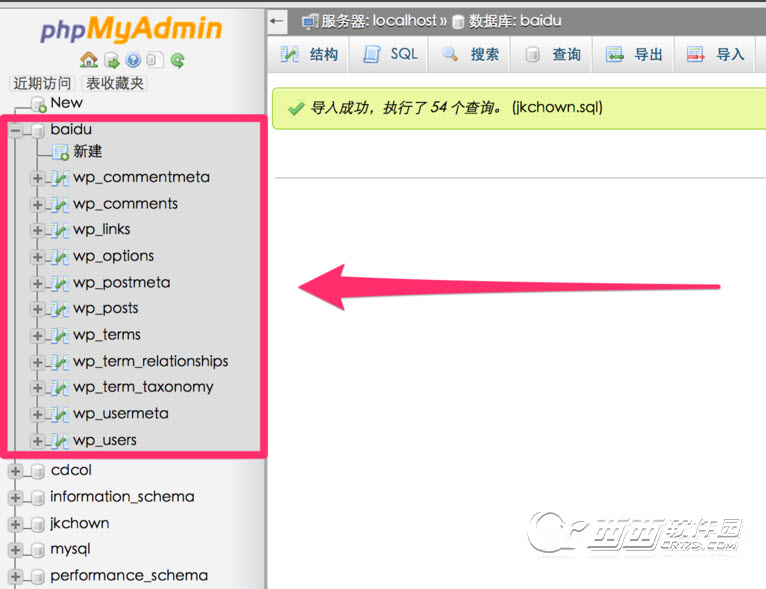766x589 pixels.
Task: Click the jkchown database cylinder icon
Action: pyautogui.click(x=38, y=524)
